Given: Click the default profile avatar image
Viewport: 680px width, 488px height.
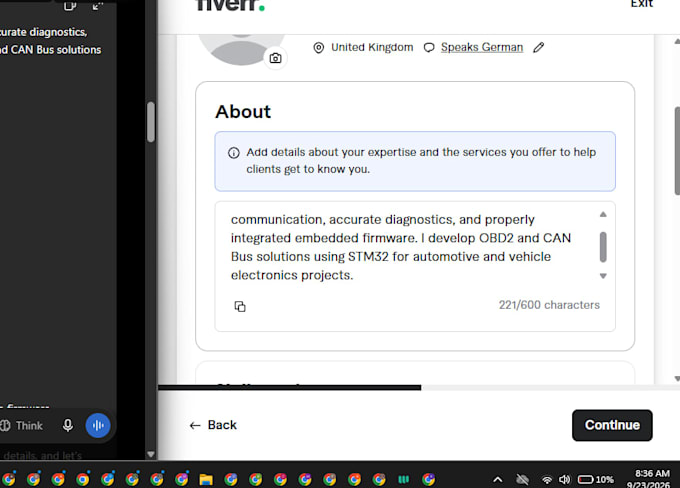Looking at the screenshot, I should [241, 49].
